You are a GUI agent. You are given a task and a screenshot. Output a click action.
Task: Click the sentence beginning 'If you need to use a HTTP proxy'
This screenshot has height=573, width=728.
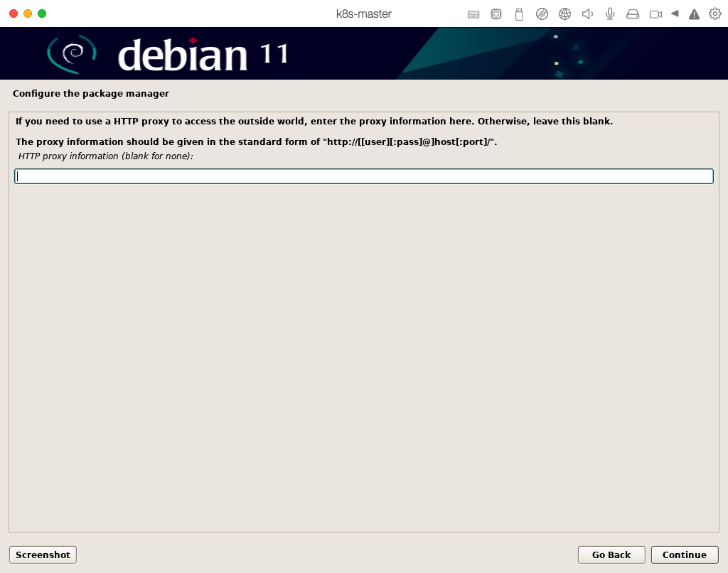(314, 122)
